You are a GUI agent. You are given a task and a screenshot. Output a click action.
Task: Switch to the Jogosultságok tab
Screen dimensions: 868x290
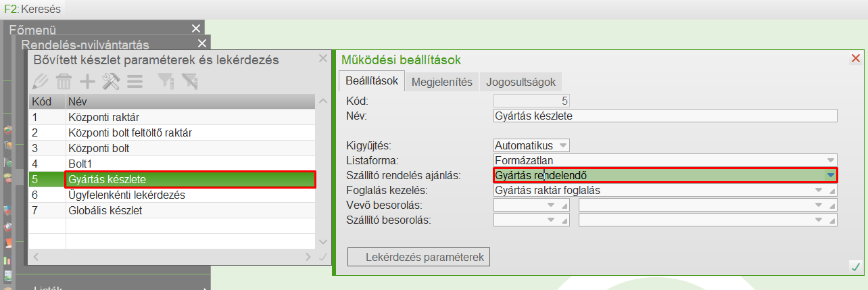coord(521,82)
